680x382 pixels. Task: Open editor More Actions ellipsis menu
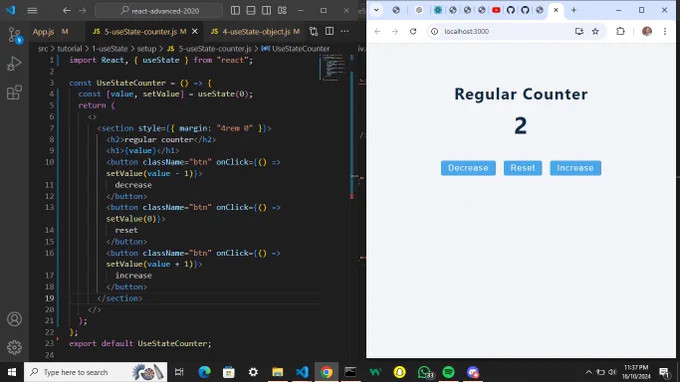click(x=345, y=31)
